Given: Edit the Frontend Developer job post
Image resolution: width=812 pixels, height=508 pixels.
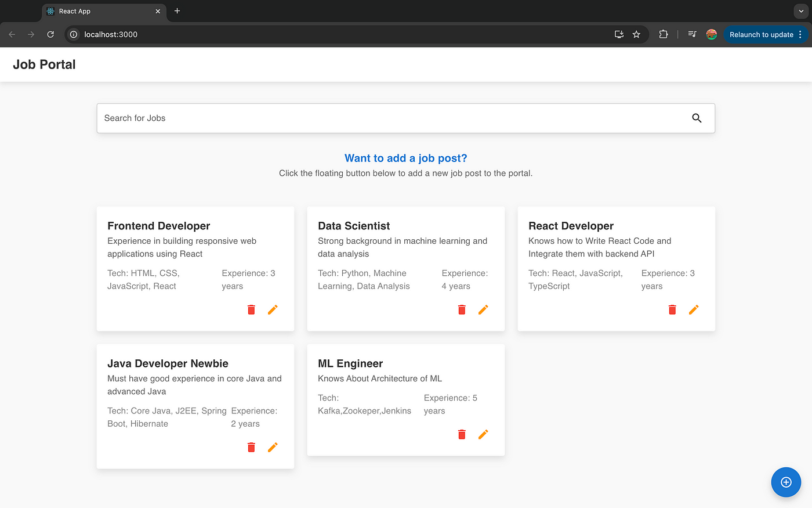Looking at the screenshot, I should 273,309.
